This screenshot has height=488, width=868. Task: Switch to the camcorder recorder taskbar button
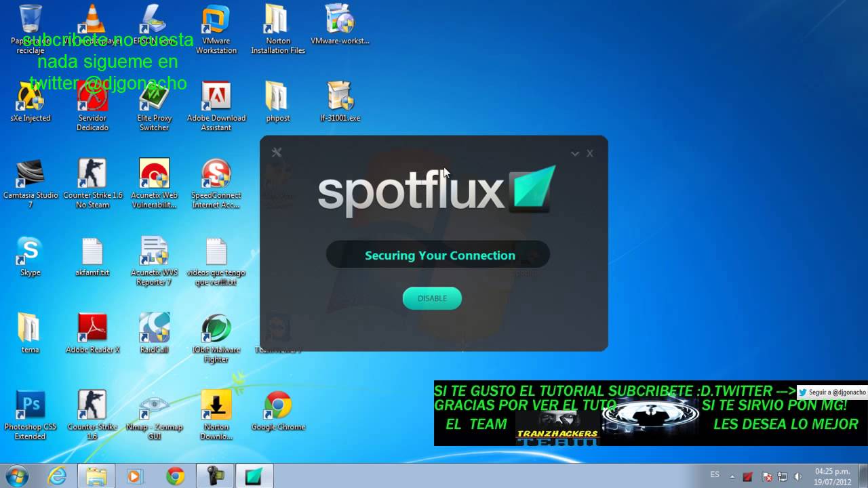216,476
